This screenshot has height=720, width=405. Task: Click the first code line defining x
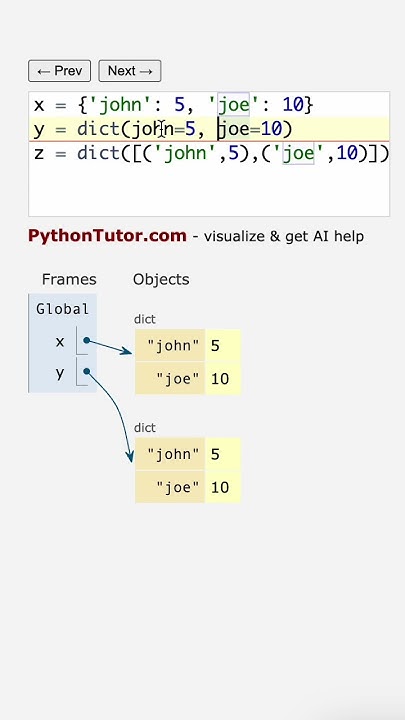click(174, 105)
